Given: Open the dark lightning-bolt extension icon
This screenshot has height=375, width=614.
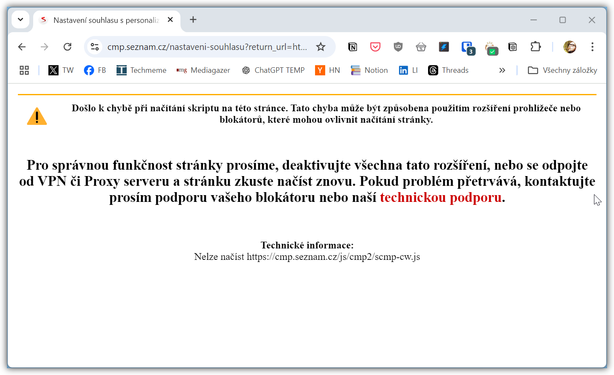Looking at the screenshot, I should [444, 47].
